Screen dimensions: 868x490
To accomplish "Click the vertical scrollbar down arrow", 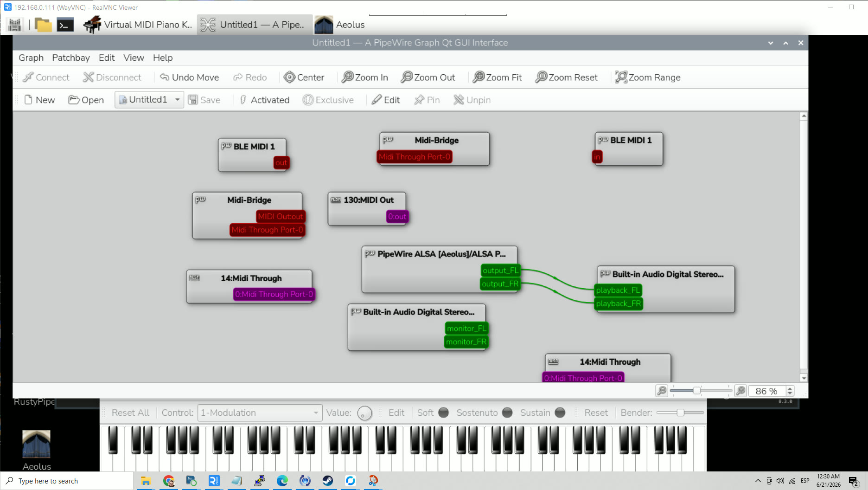I will pos(804,378).
